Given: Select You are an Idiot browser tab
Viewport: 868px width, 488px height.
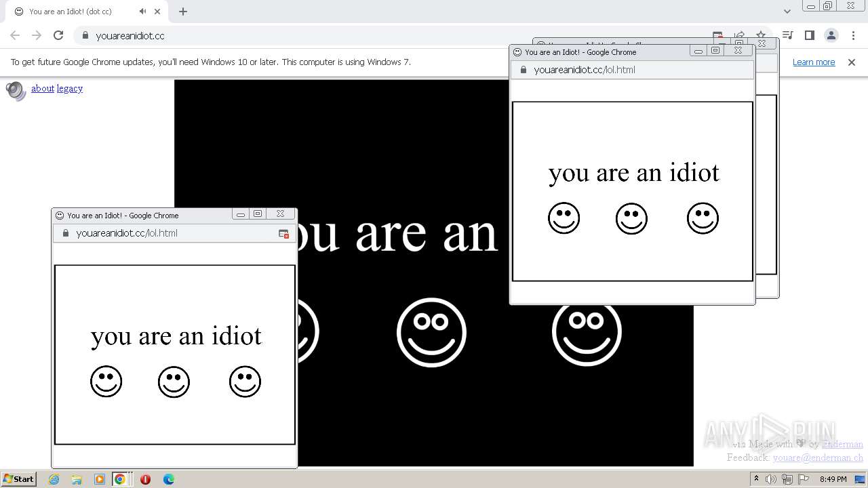Looking at the screenshot, I should [87, 12].
